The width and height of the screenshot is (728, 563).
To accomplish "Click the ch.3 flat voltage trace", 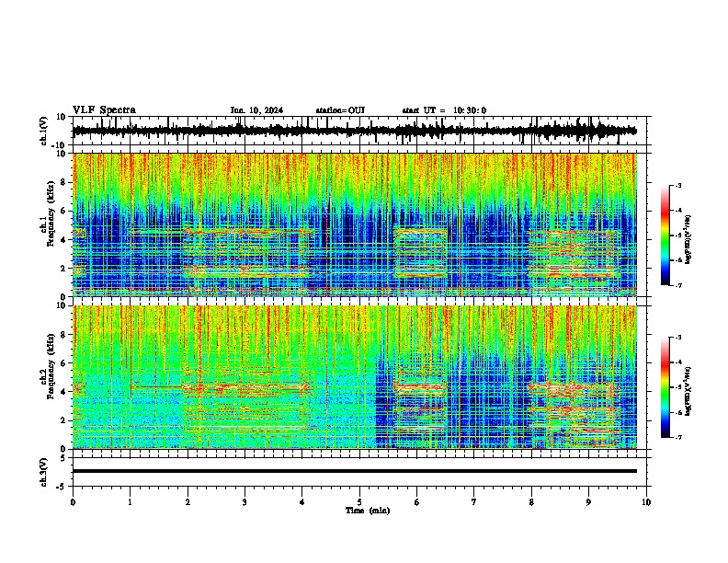I will click(355, 471).
